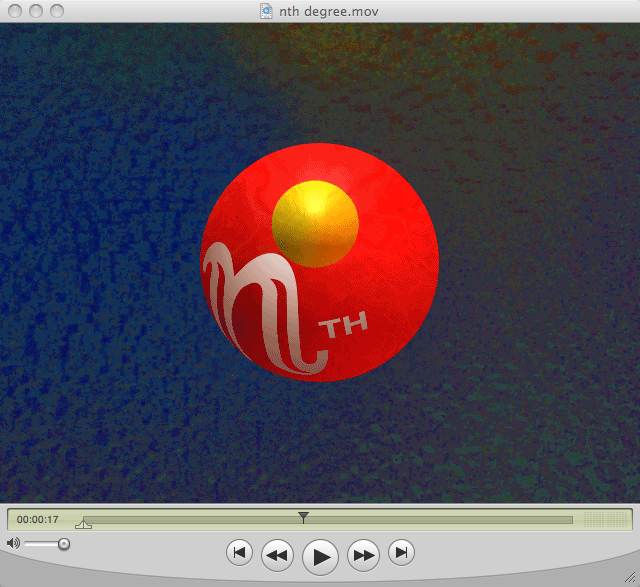Screen dimensions: 640x587
Task: Close the nth degree.mov window
Action: pyautogui.click(x=15, y=11)
